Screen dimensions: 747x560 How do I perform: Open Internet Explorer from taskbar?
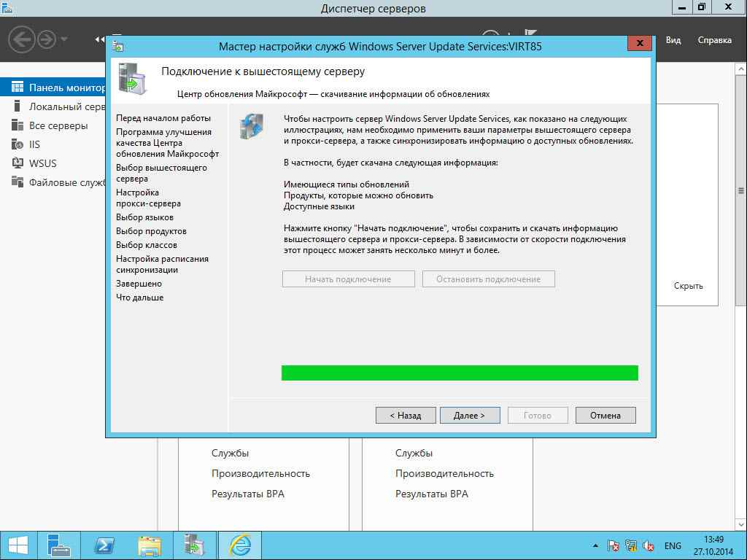(239, 545)
